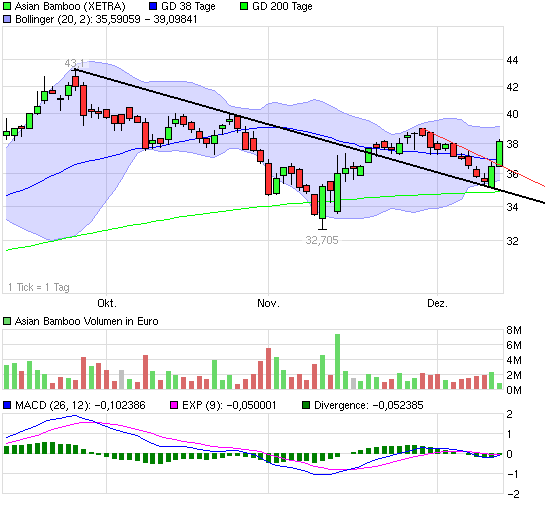Screen dimensions: 545x515
Task: Click the 6M volume axis label
Action: pyautogui.click(x=514, y=345)
